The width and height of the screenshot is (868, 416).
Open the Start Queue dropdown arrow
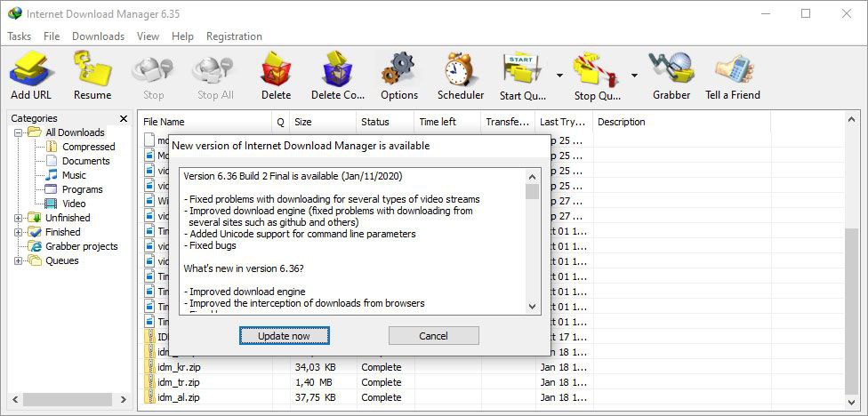[559, 76]
